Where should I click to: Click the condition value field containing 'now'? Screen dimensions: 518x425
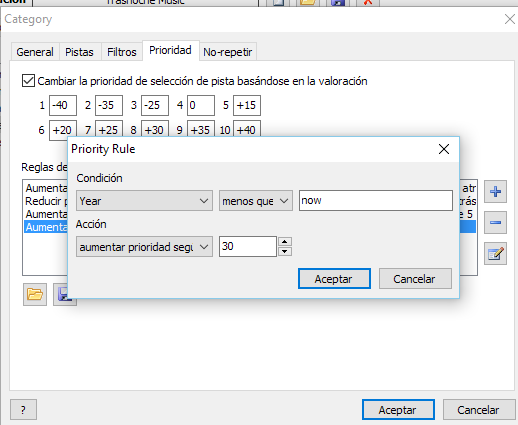pos(376,200)
